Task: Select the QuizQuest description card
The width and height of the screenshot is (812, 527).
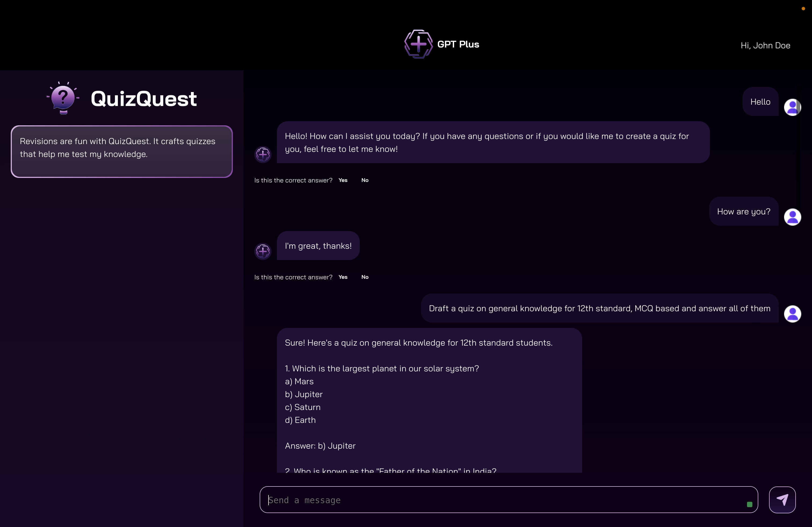Action: 121,151
